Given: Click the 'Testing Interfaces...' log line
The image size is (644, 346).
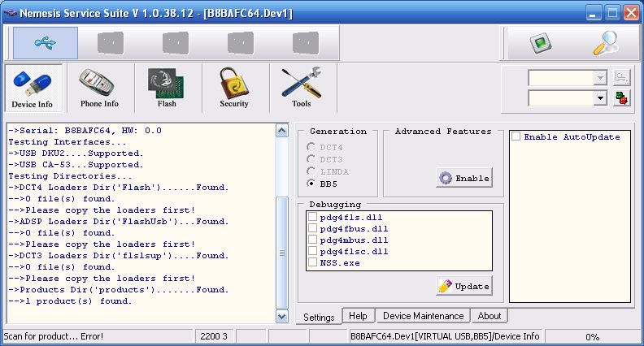Looking at the screenshot, I should 67,141.
